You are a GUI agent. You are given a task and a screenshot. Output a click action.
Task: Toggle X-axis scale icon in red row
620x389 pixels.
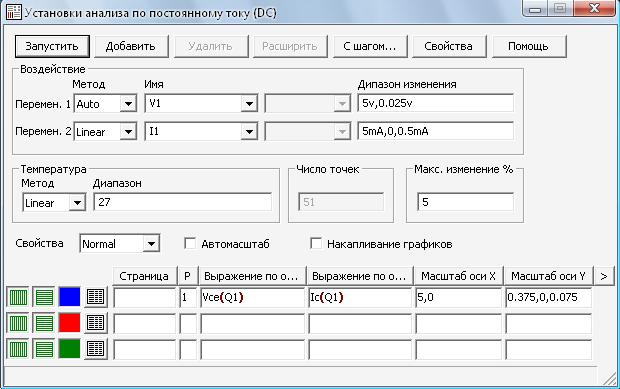click(18, 323)
